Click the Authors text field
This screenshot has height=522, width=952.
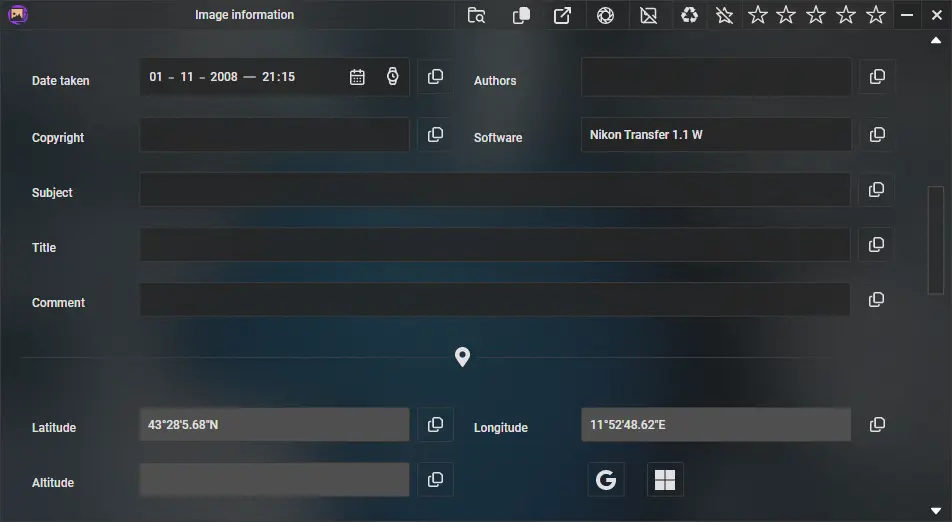click(x=716, y=77)
